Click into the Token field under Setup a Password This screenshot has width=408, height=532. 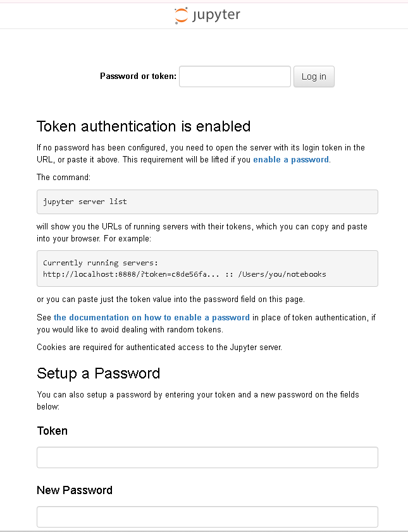[x=207, y=457]
